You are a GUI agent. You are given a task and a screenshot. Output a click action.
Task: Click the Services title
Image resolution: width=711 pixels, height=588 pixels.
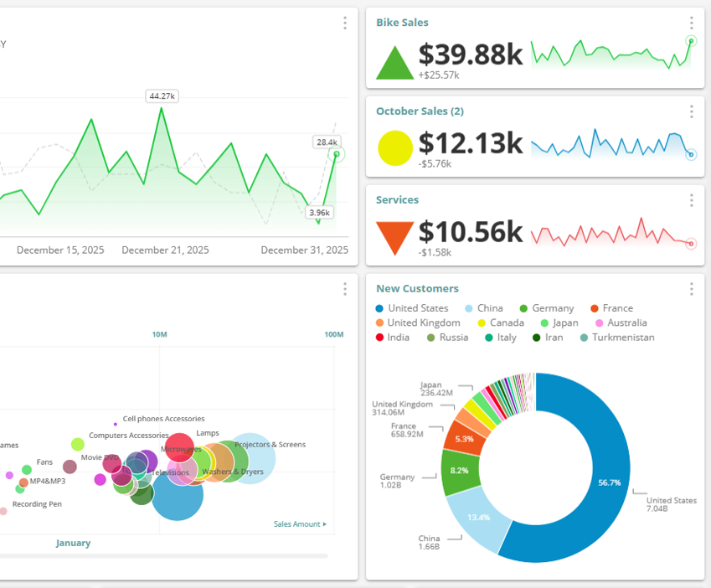[397, 200]
